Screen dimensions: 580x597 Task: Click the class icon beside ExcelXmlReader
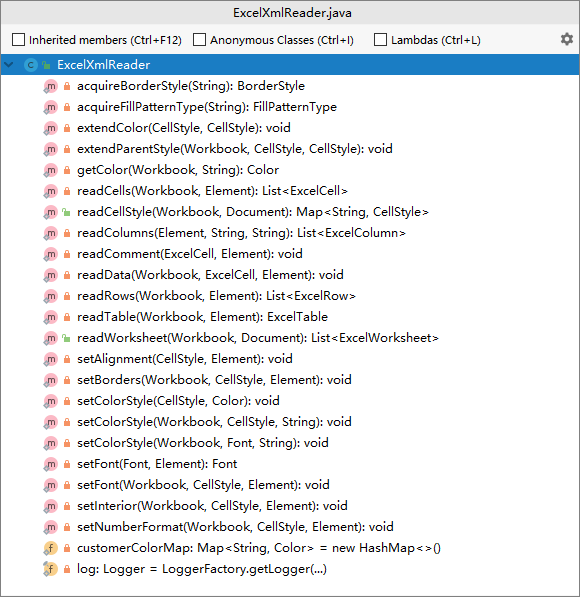(x=30, y=65)
